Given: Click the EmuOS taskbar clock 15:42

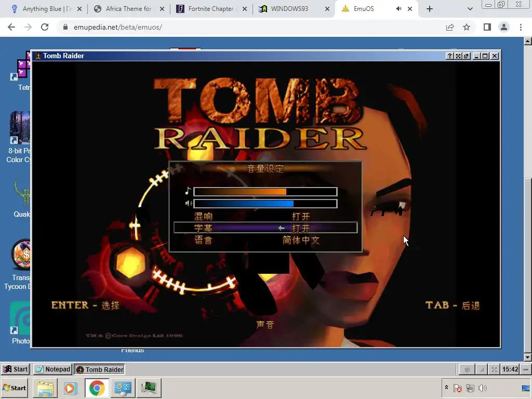Looking at the screenshot, I should point(510,369).
